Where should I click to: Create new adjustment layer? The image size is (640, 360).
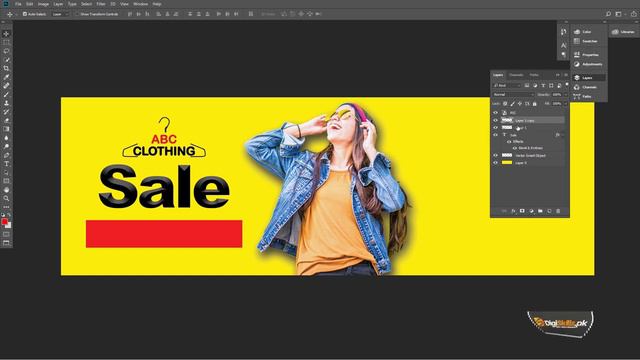(x=531, y=211)
